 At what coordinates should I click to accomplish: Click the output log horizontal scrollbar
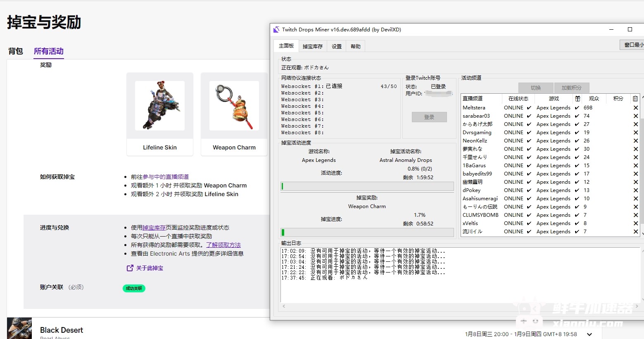(461, 306)
